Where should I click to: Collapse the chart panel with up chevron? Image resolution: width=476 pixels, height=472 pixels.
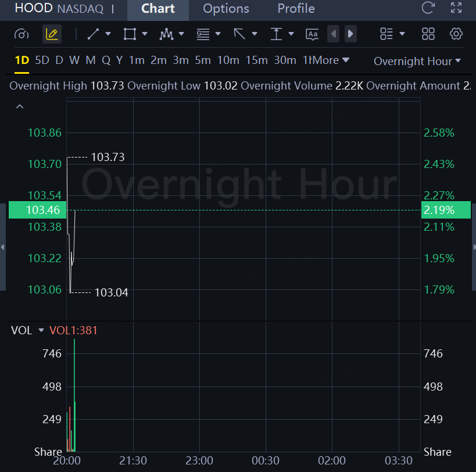20,106
